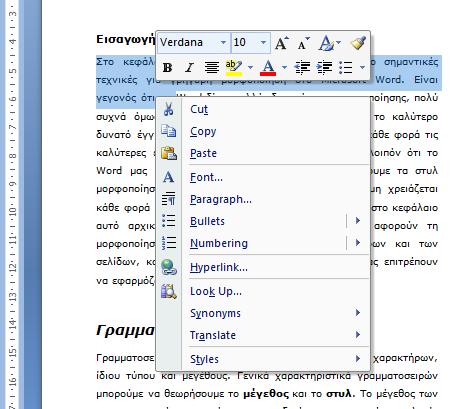
Task: Open the Synonyms submenu entry
Action: [x=263, y=313]
